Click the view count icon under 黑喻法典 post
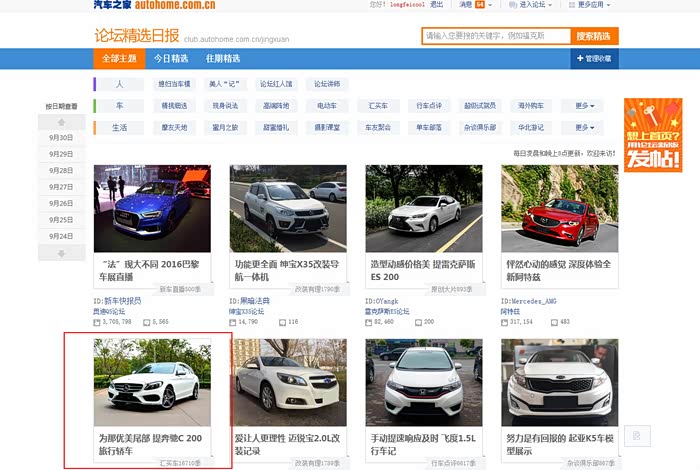The width and height of the screenshot is (700, 470). pyautogui.click(x=233, y=322)
